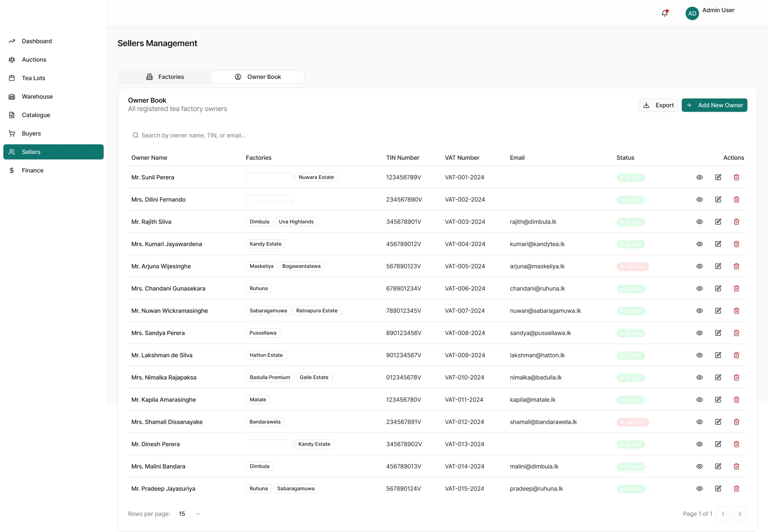Delete Mrs. Sandya Perera's entry
Screen dimensions: 768x532
[x=737, y=333]
